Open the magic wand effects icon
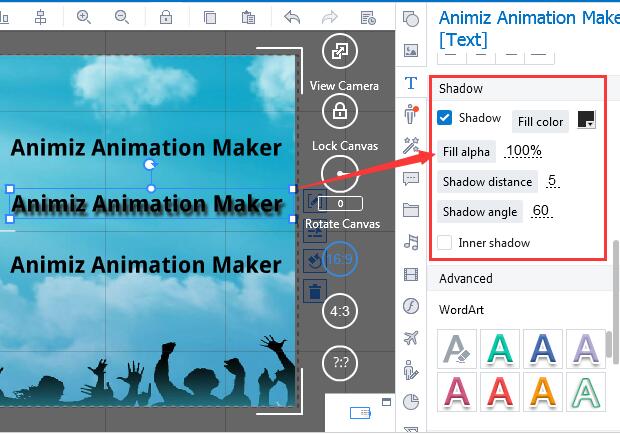 click(x=411, y=145)
